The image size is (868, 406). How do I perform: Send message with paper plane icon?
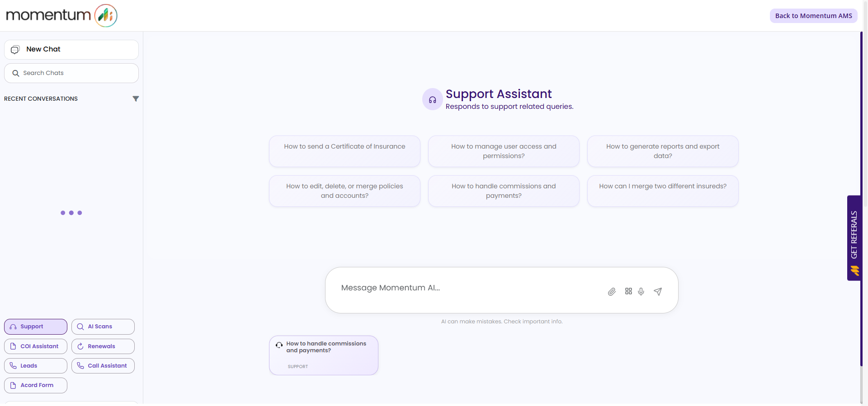coord(658,292)
